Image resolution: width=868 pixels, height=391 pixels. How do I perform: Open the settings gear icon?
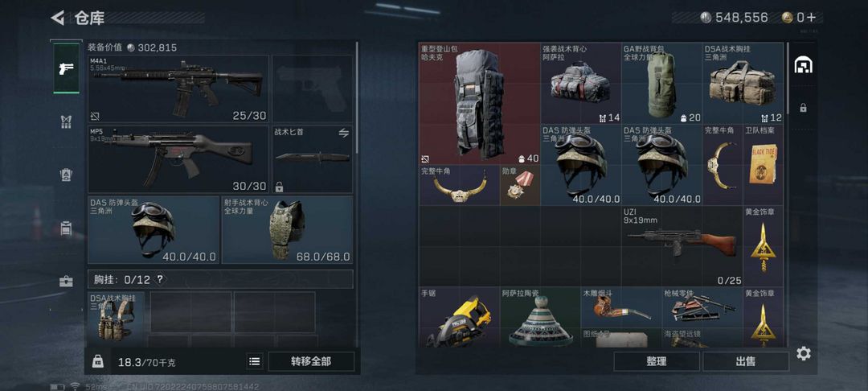(803, 353)
